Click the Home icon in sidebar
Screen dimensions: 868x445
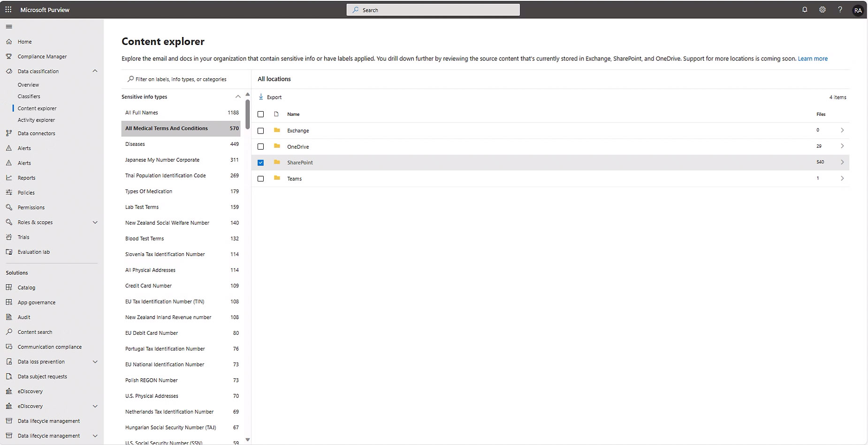click(9, 42)
